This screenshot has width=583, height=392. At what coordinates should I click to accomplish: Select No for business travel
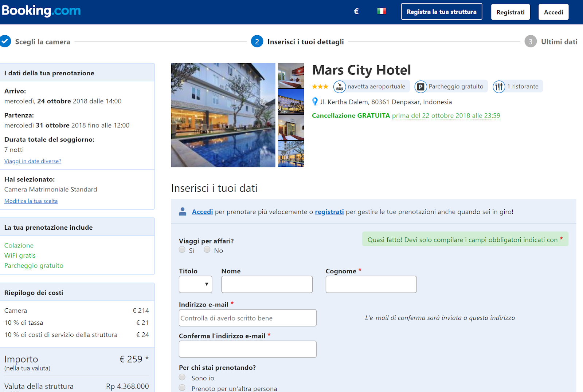tap(207, 250)
